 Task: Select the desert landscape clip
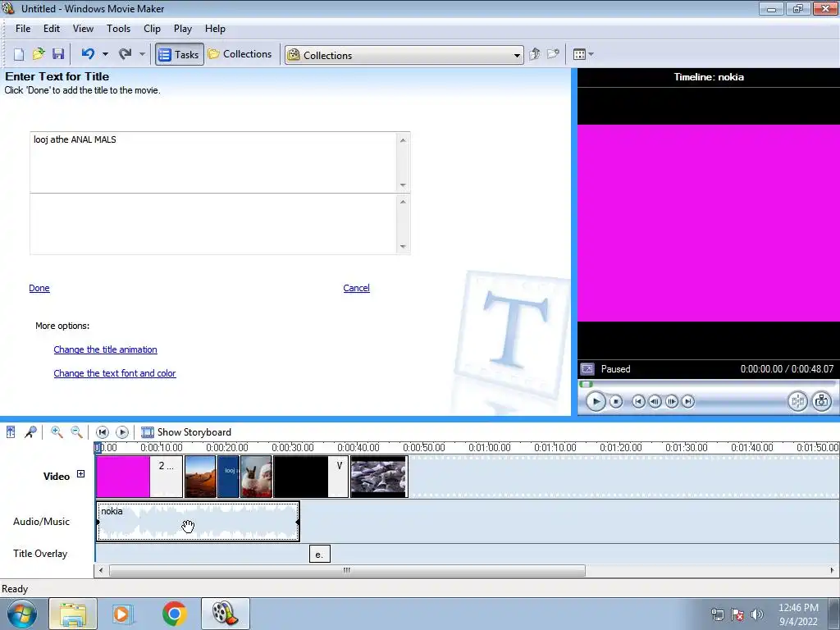200,477
